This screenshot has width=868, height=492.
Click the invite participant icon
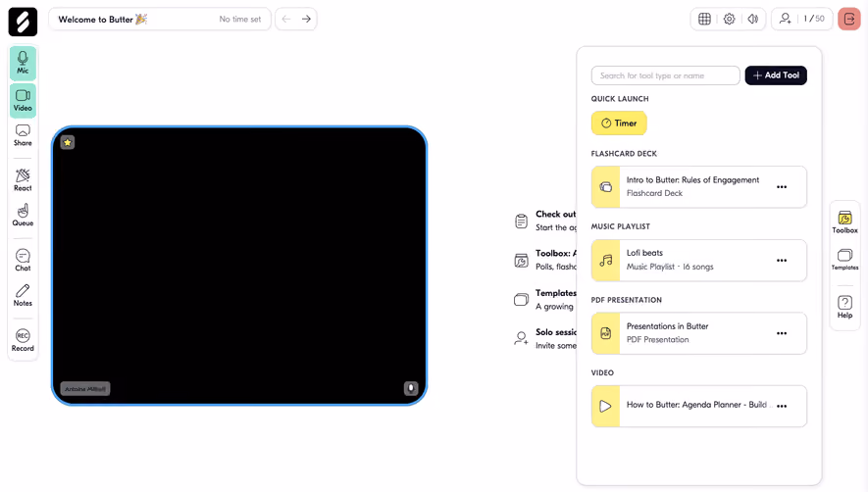(x=785, y=19)
